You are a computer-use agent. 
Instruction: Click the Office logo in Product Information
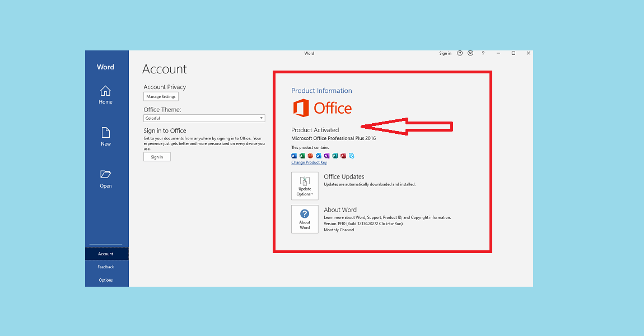point(323,108)
